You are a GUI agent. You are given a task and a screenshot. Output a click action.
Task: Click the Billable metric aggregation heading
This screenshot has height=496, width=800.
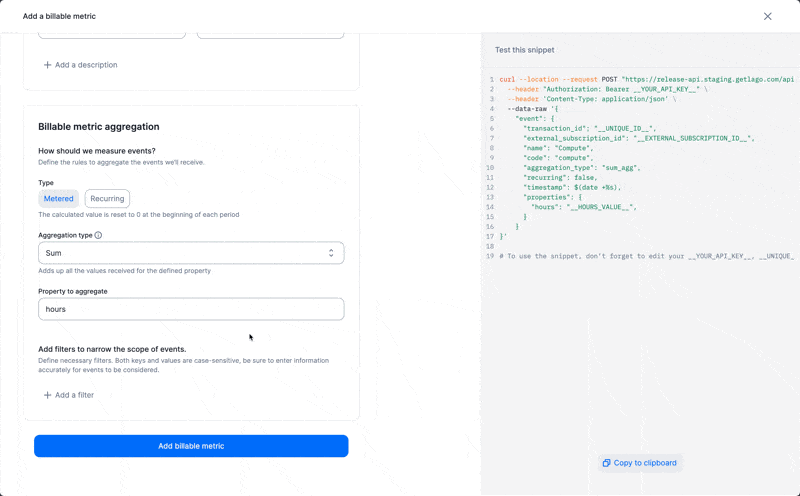(x=99, y=127)
